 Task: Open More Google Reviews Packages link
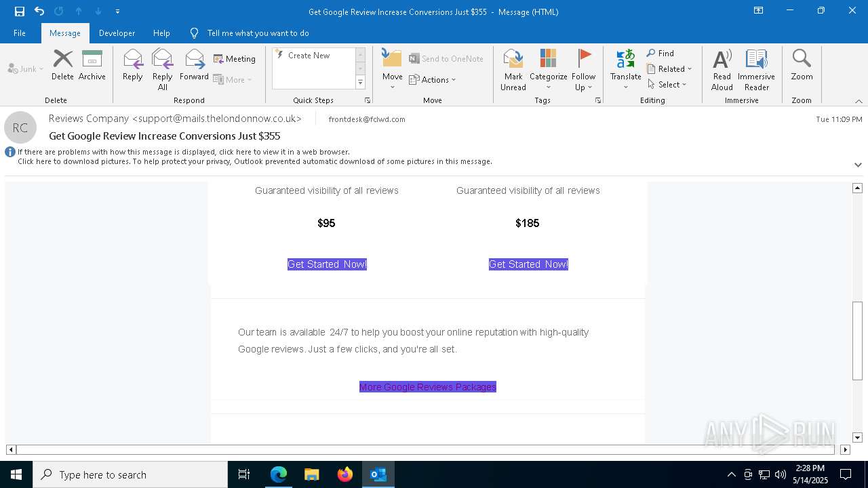point(428,387)
